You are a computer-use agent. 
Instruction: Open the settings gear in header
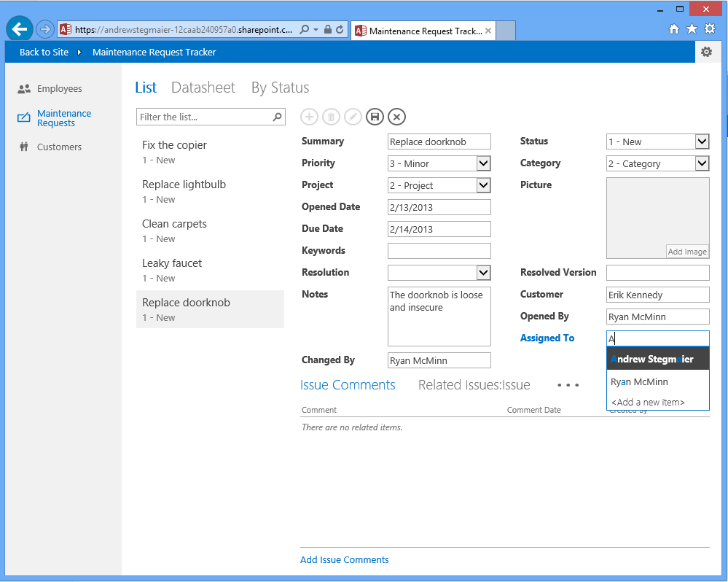click(705, 52)
